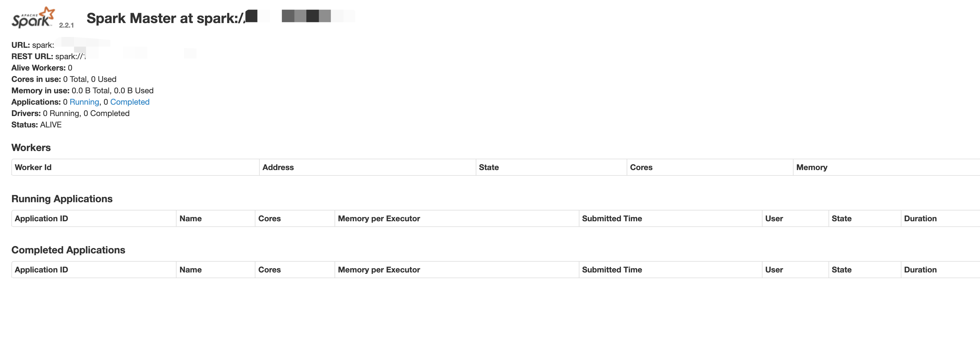Screen dimensions: 980x339
Task: Sort workers by Cores column header
Action: (x=641, y=167)
